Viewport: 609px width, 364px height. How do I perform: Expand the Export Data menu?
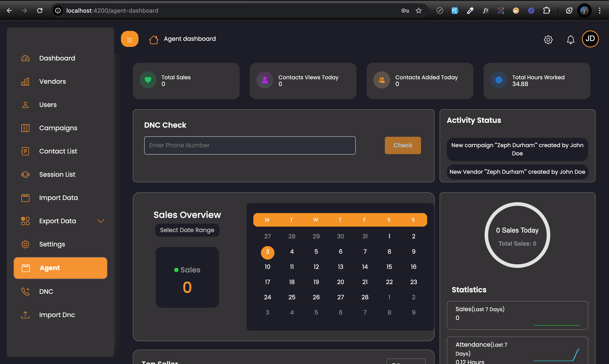101,221
